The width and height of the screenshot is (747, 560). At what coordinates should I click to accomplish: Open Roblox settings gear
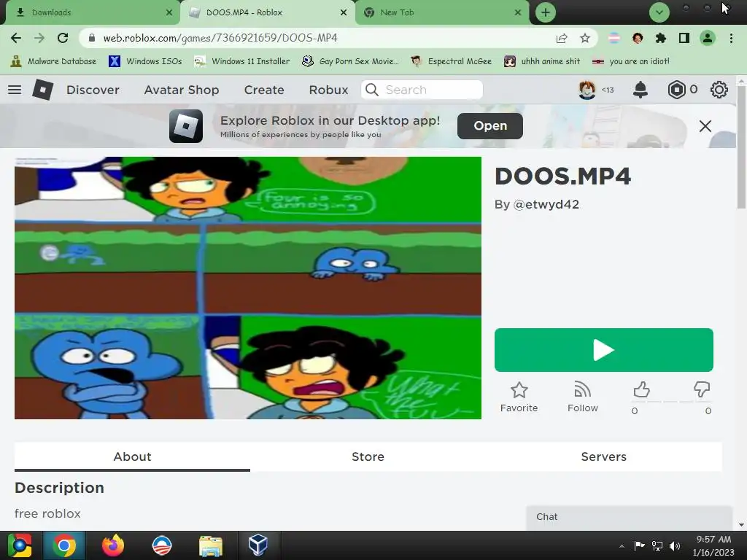click(x=719, y=90)
